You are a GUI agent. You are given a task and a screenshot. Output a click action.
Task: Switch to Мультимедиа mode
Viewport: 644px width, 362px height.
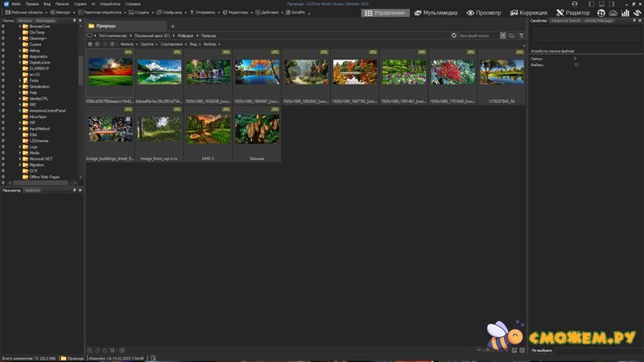(x=435, y=13)
